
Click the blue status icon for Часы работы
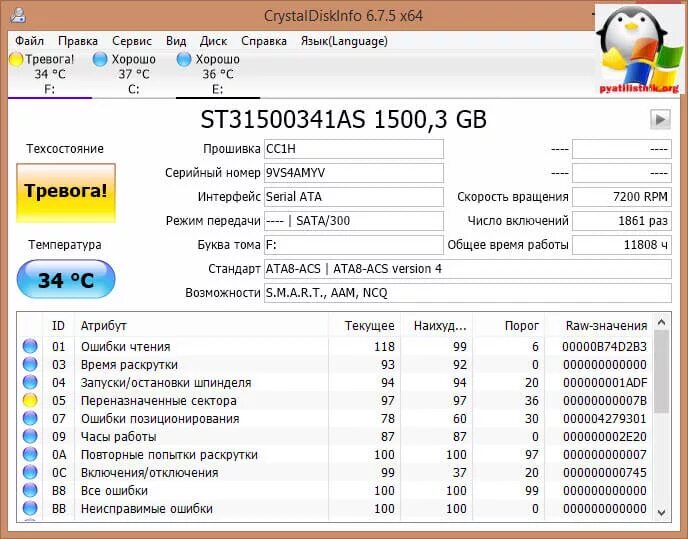tap(30, 436)
